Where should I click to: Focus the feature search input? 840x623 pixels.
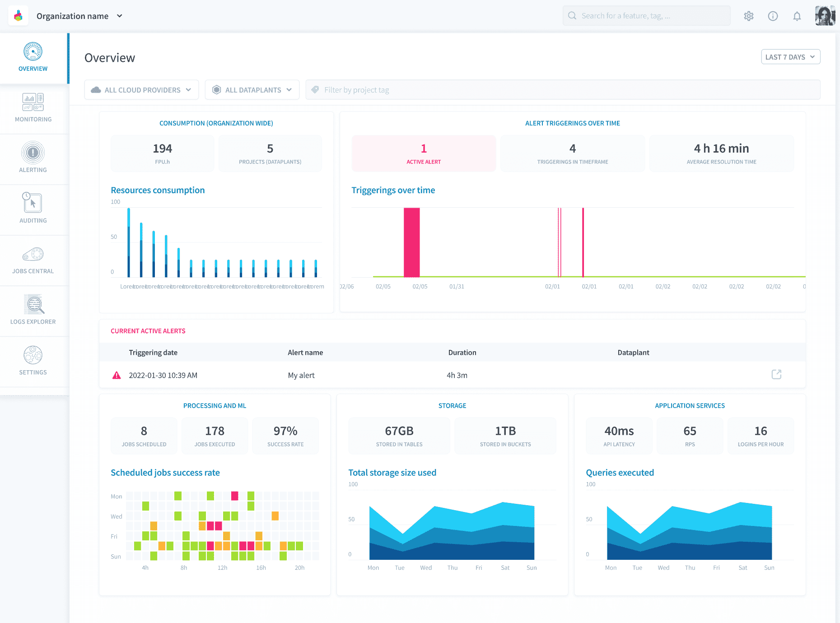pyautogui.click(x=647, y=16)
